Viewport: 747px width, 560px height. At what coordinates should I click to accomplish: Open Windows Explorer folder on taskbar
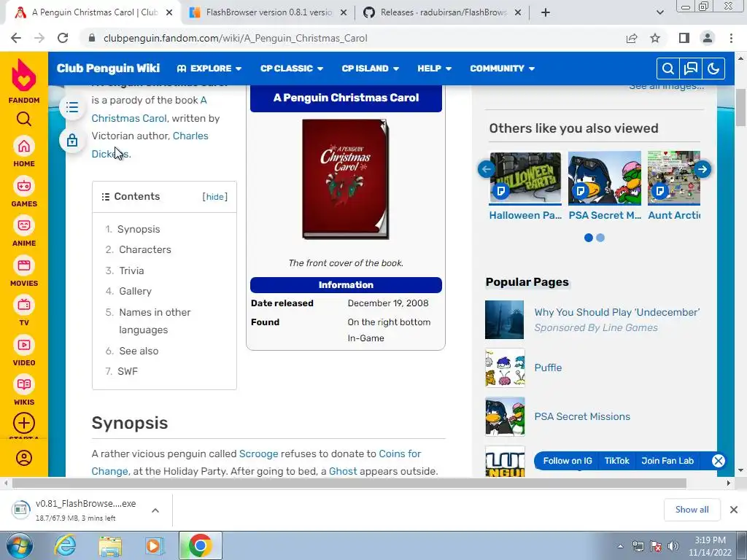(x=109, y=545)
